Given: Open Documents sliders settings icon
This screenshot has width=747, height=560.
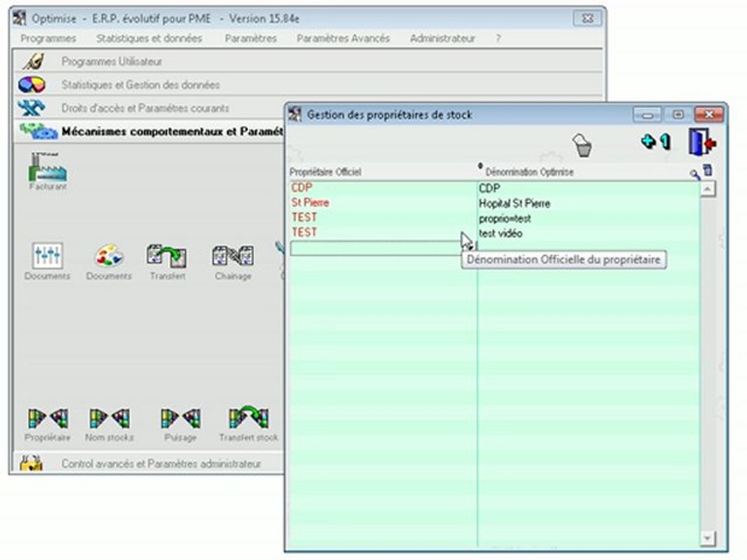Looking at the screenshot, I should pos(47,261).
